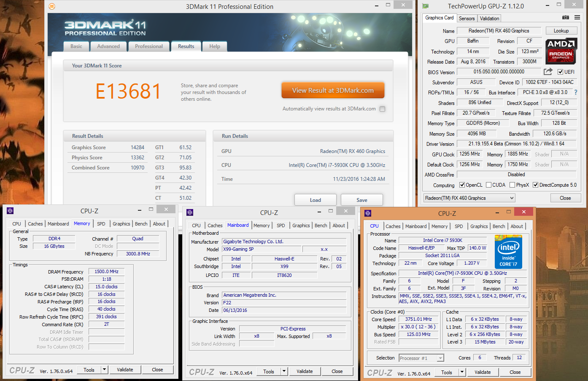Enable the CUDA checkbox

point(488,185)
